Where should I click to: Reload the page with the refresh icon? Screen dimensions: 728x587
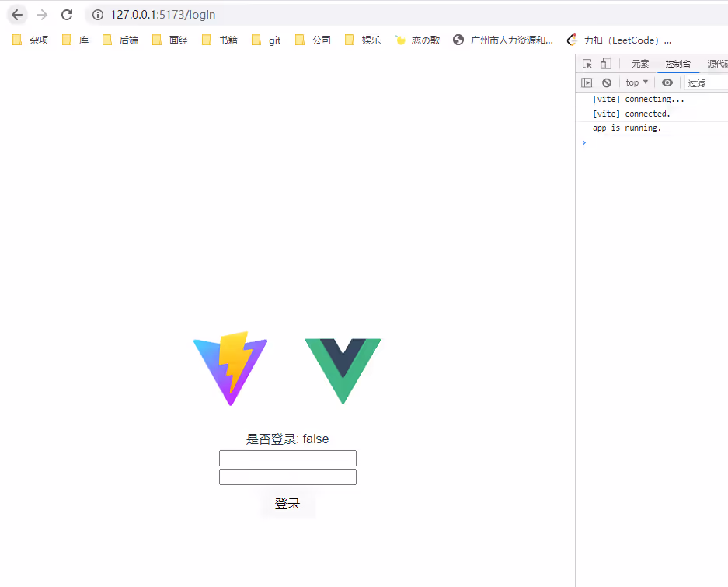(x=67, y=15)
